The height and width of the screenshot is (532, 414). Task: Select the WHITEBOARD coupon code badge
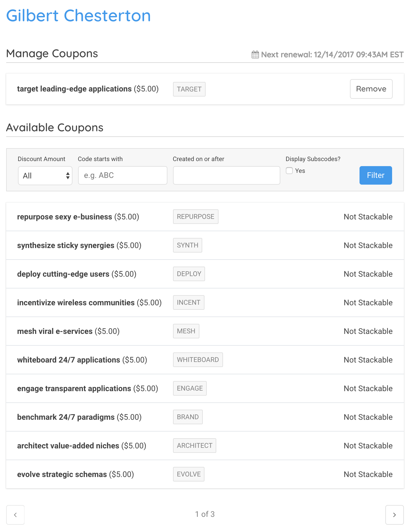(198, 360)
